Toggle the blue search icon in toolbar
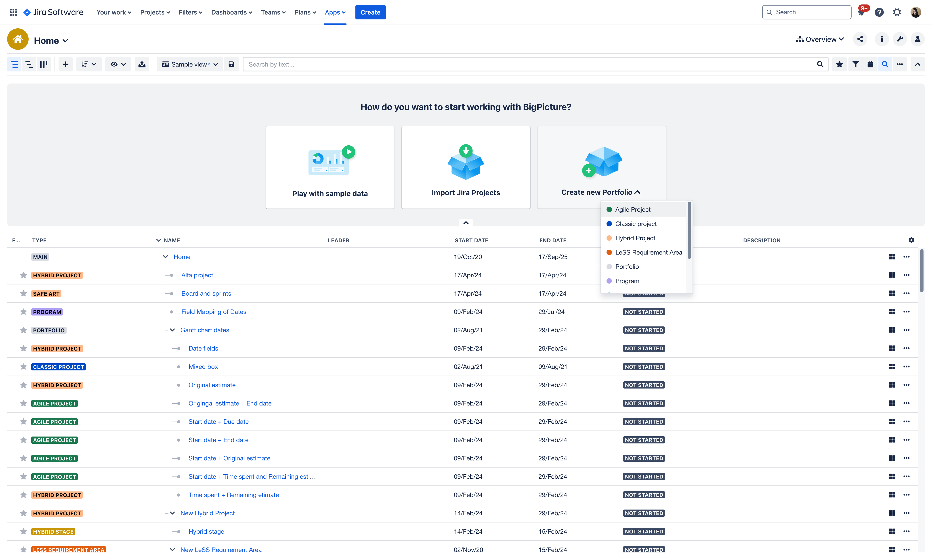Image resolution: width=932 pixels, height=560 pixels. pyautogui.click(x=885, y=64)
